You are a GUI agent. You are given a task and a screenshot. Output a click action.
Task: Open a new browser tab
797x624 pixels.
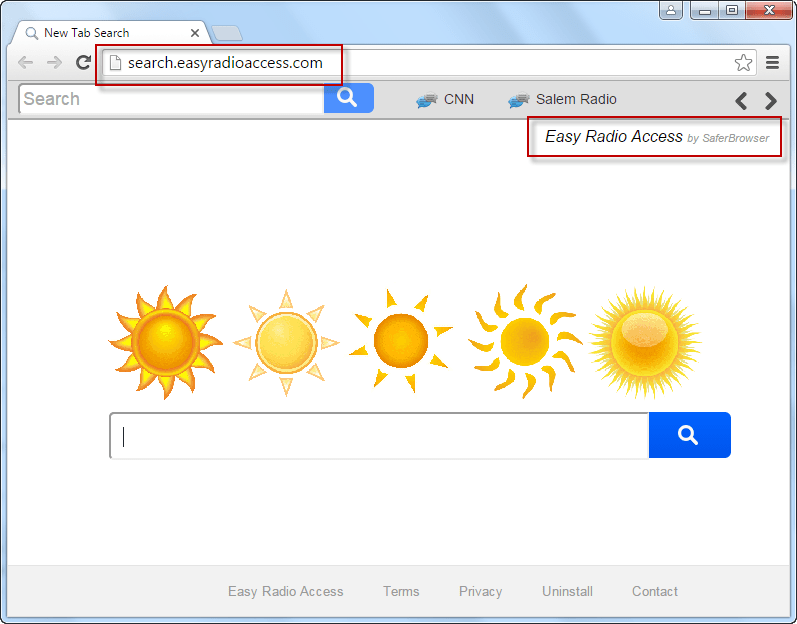pyautogui.click(x=227, y=33)
